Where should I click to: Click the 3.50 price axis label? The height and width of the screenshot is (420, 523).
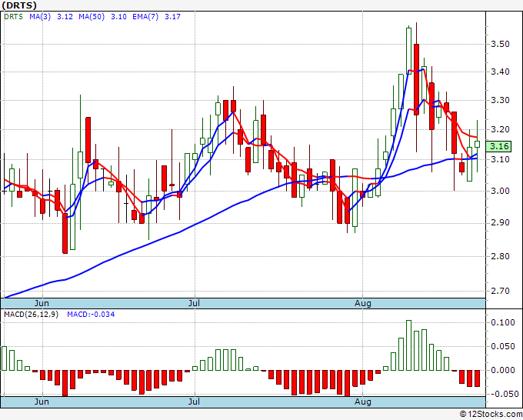click(500, 44)
